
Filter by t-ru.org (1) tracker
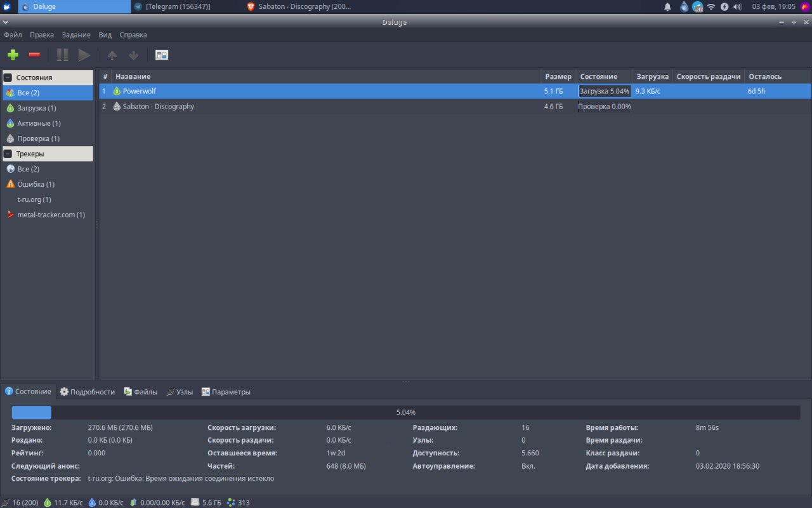[48, 199]
